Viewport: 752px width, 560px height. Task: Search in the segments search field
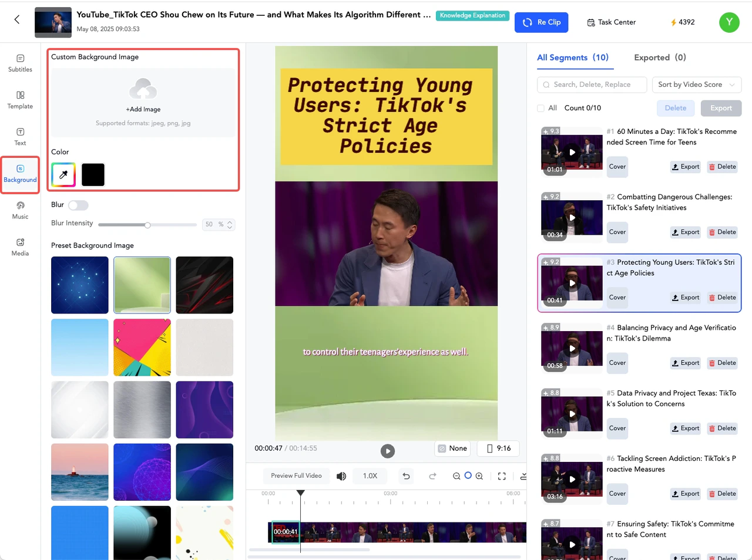pos(592,85)
